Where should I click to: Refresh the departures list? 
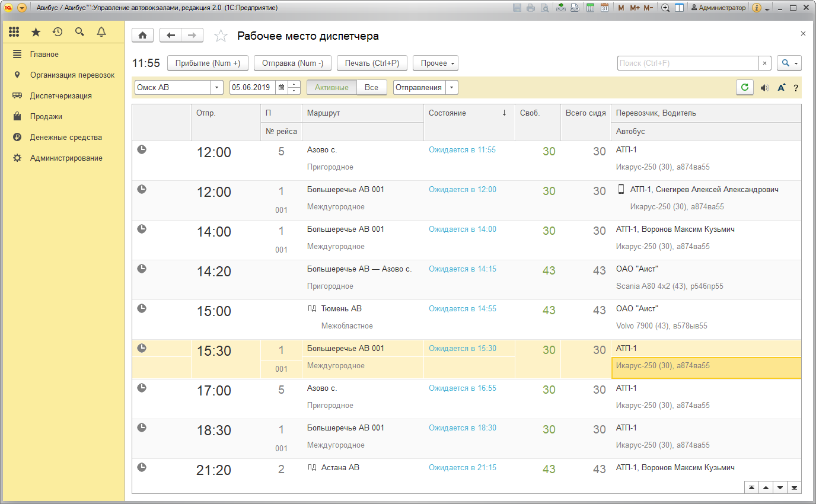(x=745, y=87)
